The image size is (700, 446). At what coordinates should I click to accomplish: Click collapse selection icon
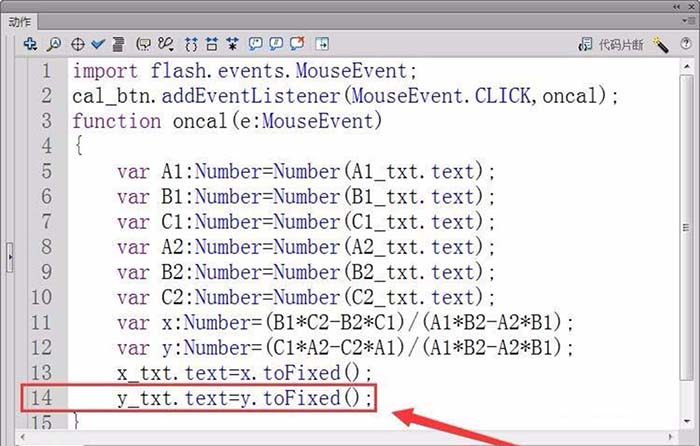pyautogui.click(x=212, y=44)
